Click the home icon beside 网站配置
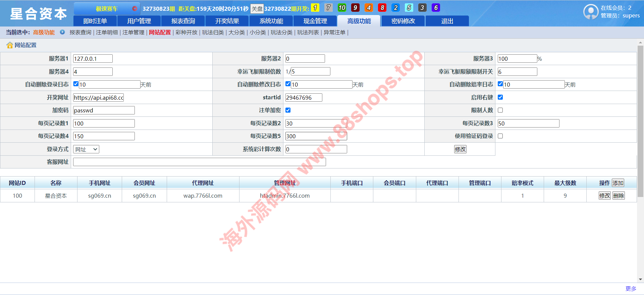Image resolution: width=644 pixels, height=297 pixels. pyautogui.click(x=10, y=45)
